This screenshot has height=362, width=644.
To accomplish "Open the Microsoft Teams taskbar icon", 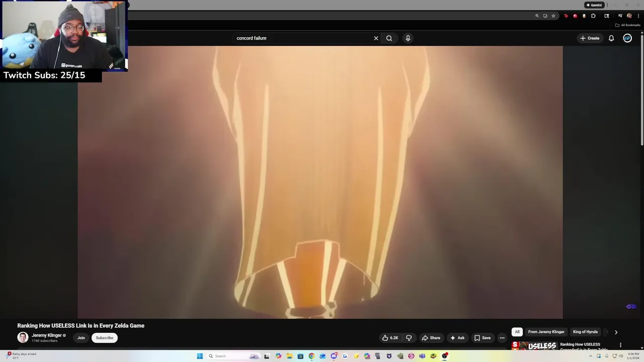I will click(423, 356).
